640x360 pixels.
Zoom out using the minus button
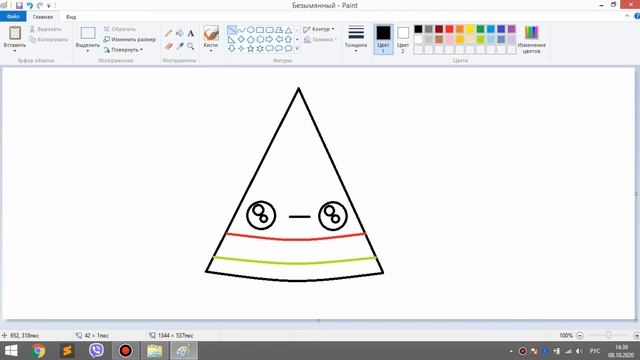[580, 336]
